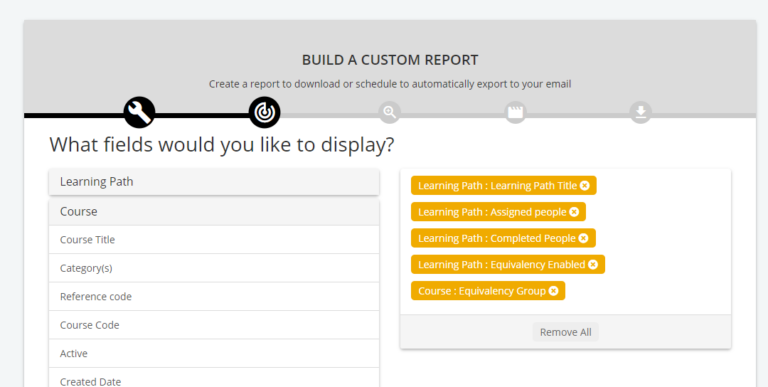Delete the Completed People tag via x
This screenshot has width=768, height=387.
583,238
